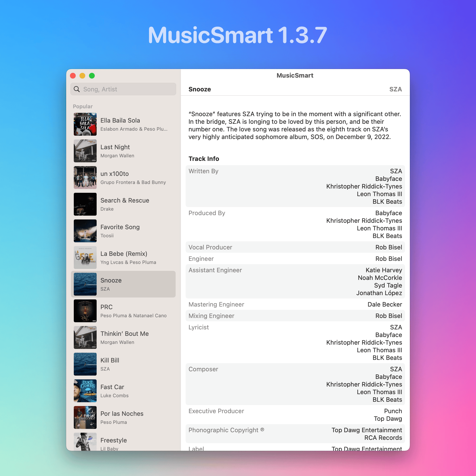Click the search magnifier icon
Viewport: 476px width, 476px height.
[x=77, y=89]
